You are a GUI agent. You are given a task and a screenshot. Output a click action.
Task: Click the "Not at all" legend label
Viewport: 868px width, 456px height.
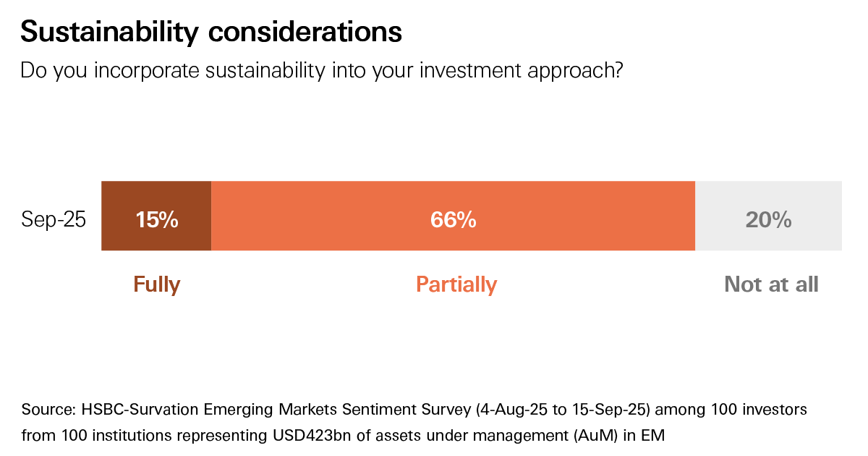point(771,284)
